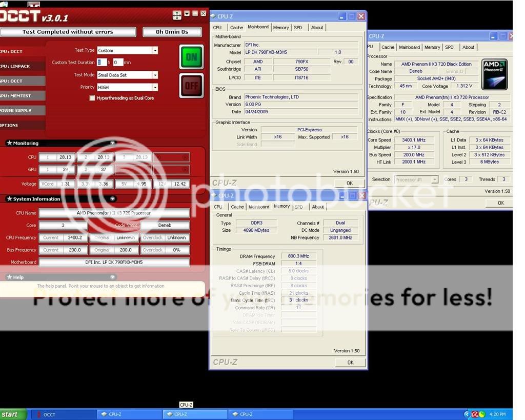Switch to OCCT from the taskbar

click(x=63, y=414)
